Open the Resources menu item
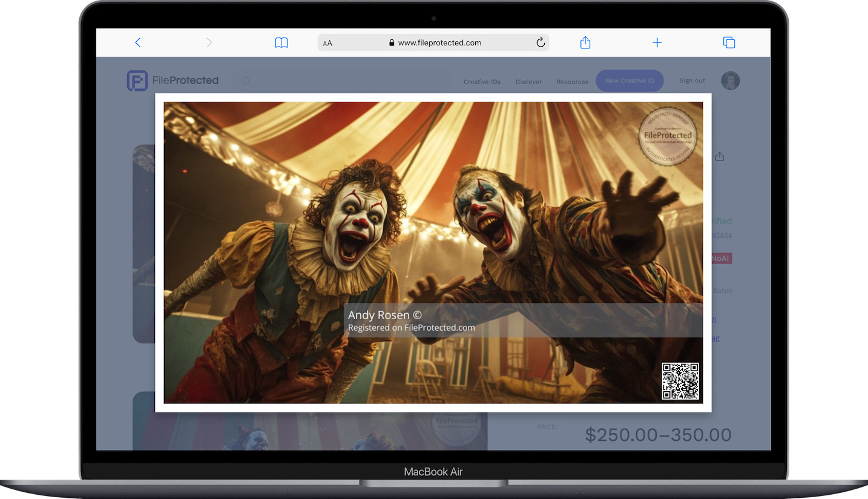Viewport: 868px width, 499px height. click(572, 82)
